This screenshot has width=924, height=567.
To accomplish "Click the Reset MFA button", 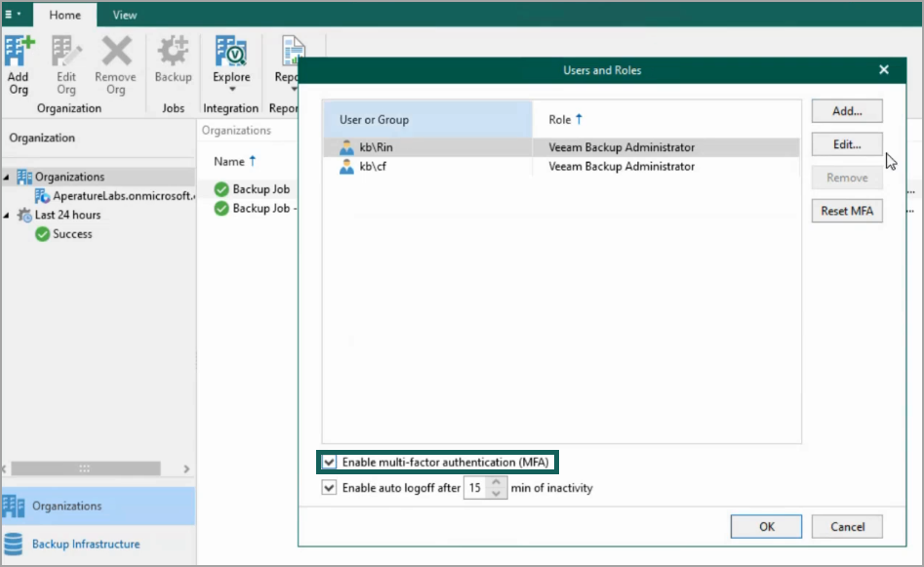I will coord(847,211).
